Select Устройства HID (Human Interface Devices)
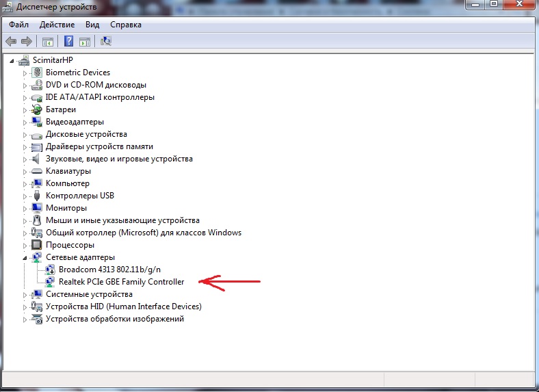 click(x=124, y=306)
